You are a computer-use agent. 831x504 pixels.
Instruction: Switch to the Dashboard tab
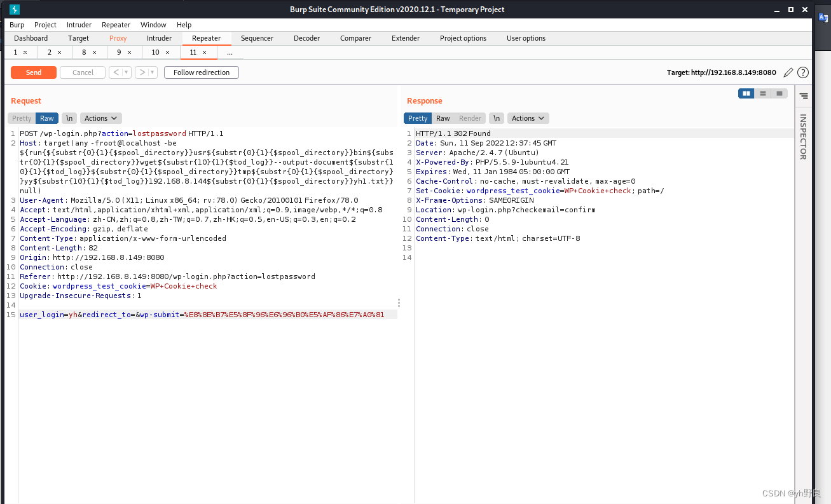pos(31,38)
